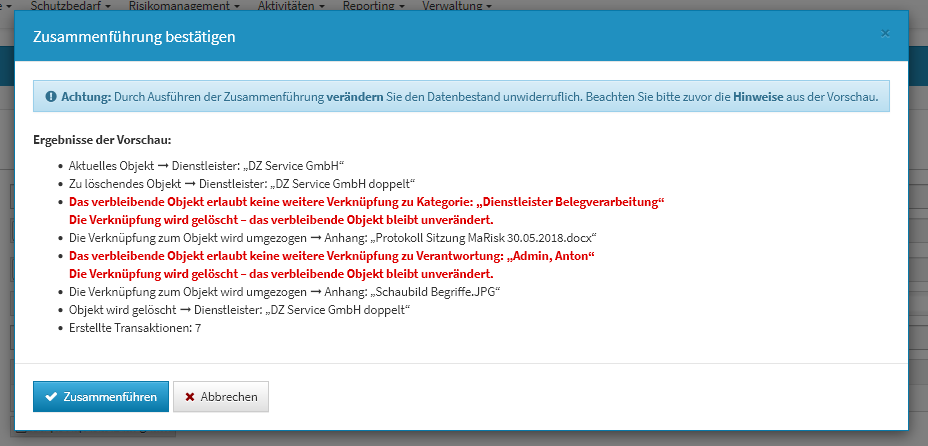928x446 pixels.
Task: Select line "Aktuelles Objekt → Dienstleister: DZ Service GmbH"
Action: click(207, 166)
